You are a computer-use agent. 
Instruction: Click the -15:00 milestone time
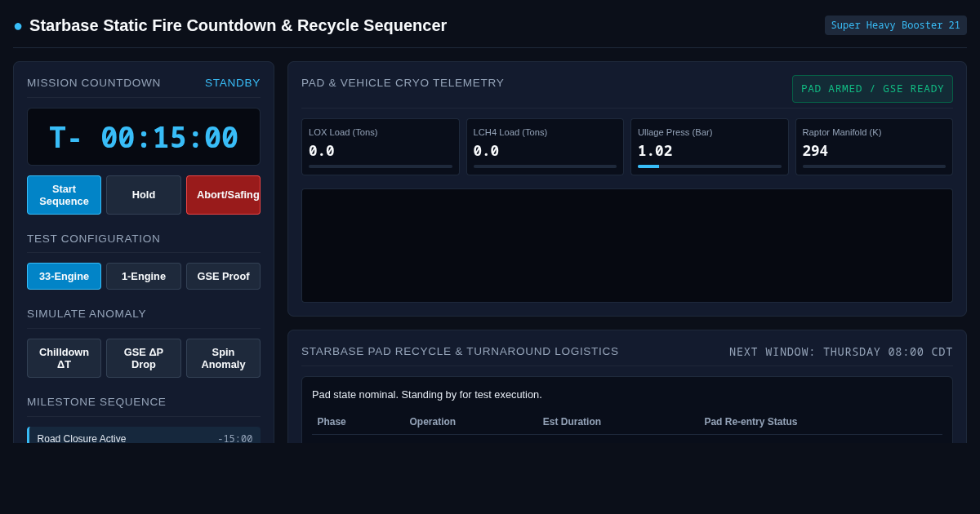tap(235, 439)
